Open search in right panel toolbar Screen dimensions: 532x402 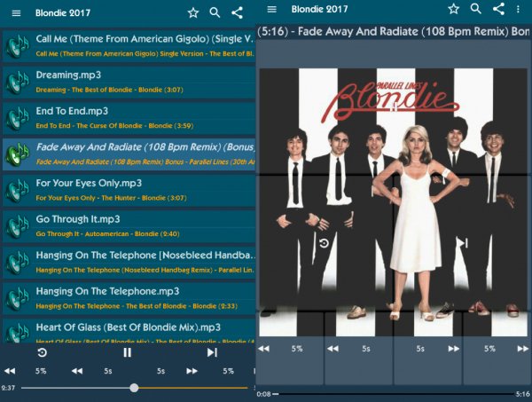pos(475,9)
